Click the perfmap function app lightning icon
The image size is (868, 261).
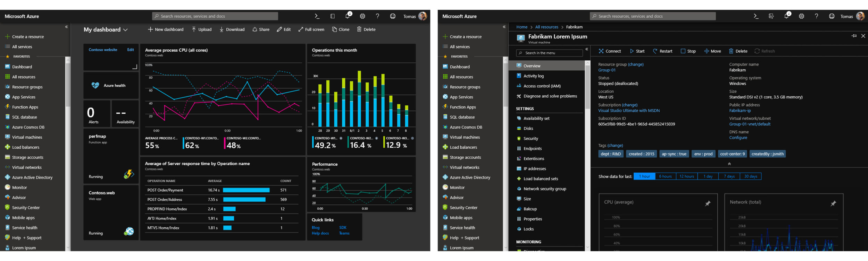click(129, 174)
